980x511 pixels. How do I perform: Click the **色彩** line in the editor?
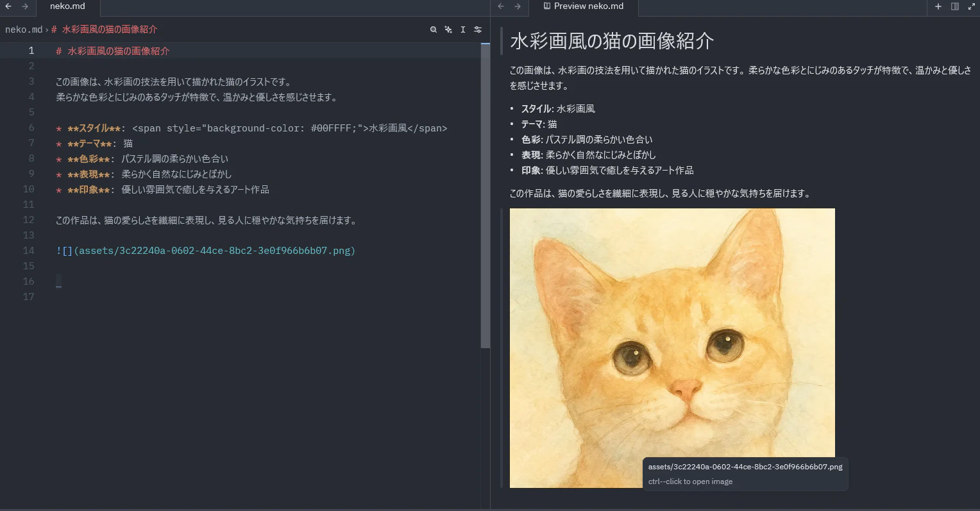[x=142, y=159]
